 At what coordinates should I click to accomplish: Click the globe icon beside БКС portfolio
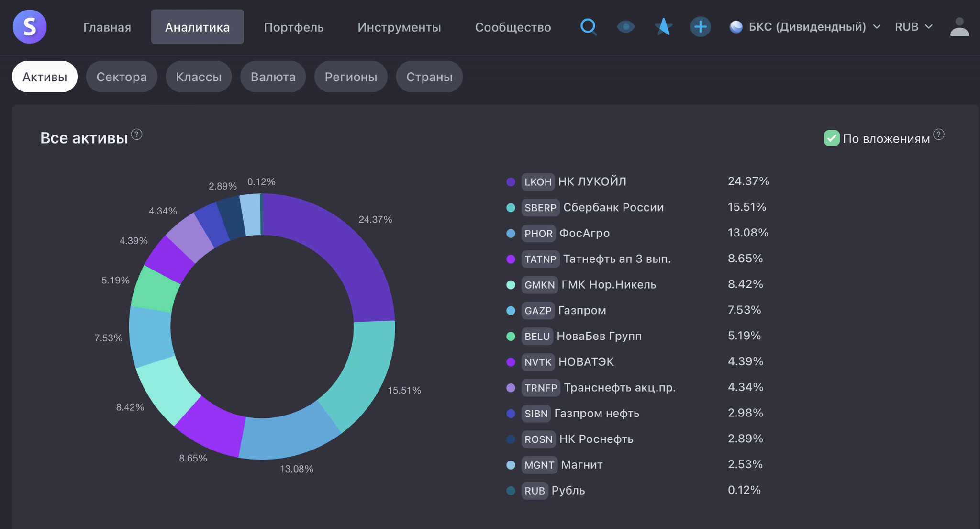click(x=736, y=27)
